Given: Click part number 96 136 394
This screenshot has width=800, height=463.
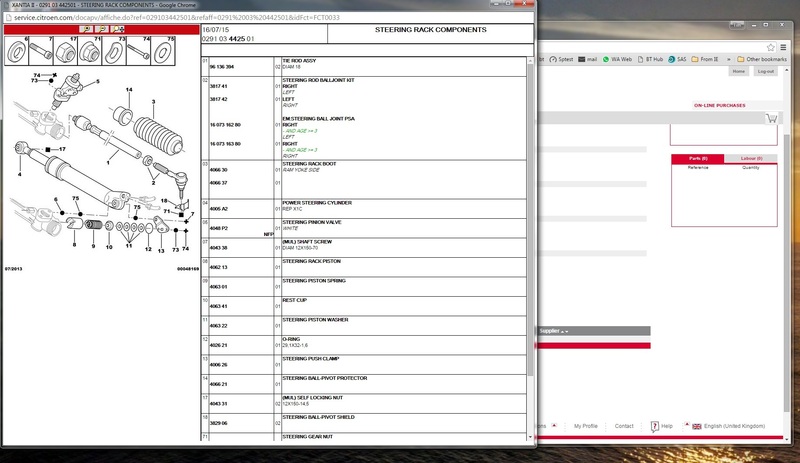Looking at the screenshot, I should (222, 67).
